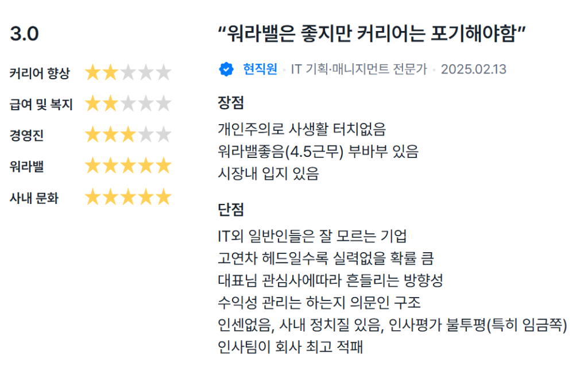Click the 장점 section heading
588x378 pixels.
coord(231,103)
